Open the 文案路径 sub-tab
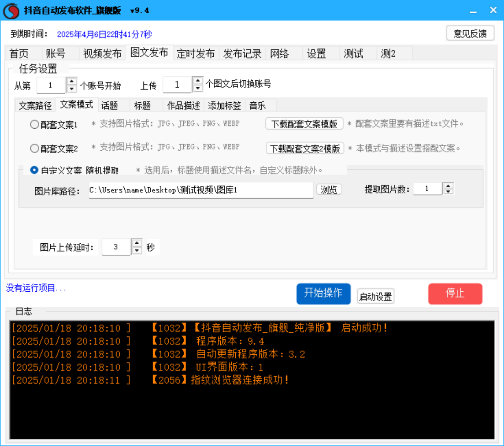This screenshot has width=504, height=446. pos(35,105)
